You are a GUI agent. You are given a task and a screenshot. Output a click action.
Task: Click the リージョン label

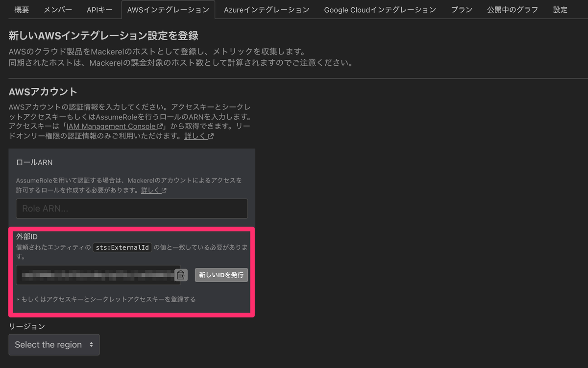tap(27, 326)
